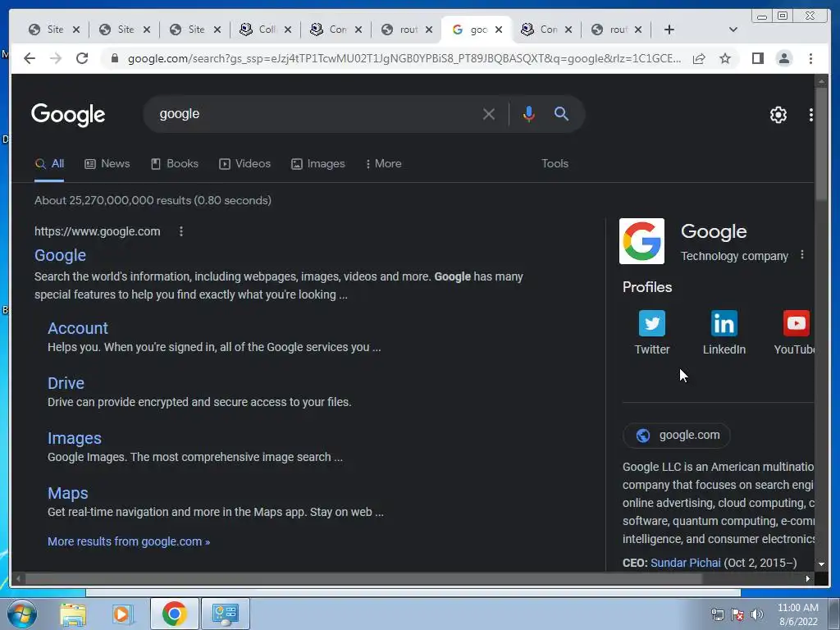Bookmark this page with the star icon

click(x=725, y=58)
